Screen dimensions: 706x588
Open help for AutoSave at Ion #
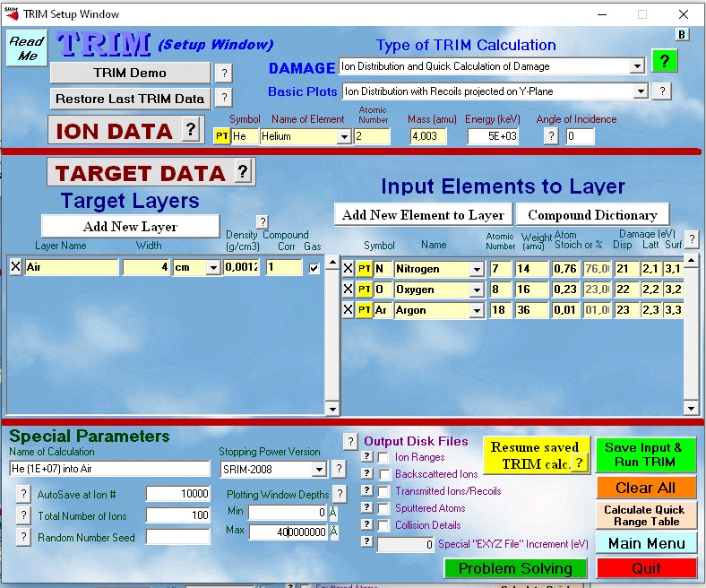[x=23, y=494]
